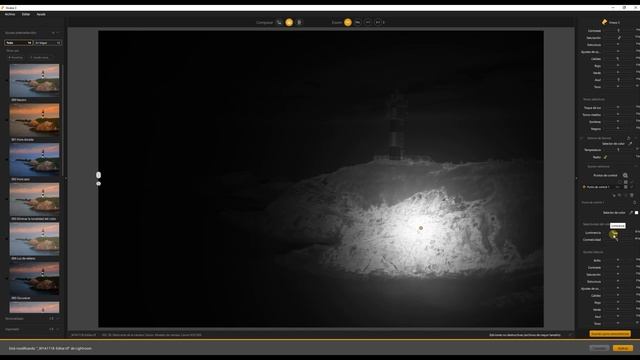
Task: Add preset via plus button in Ajustes preestablecidos
Action: tap(53, 33)
